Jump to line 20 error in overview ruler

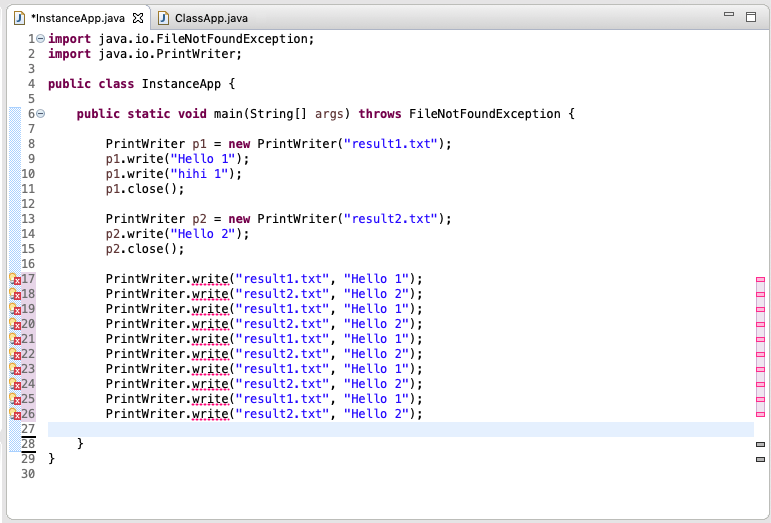[760, 324]
